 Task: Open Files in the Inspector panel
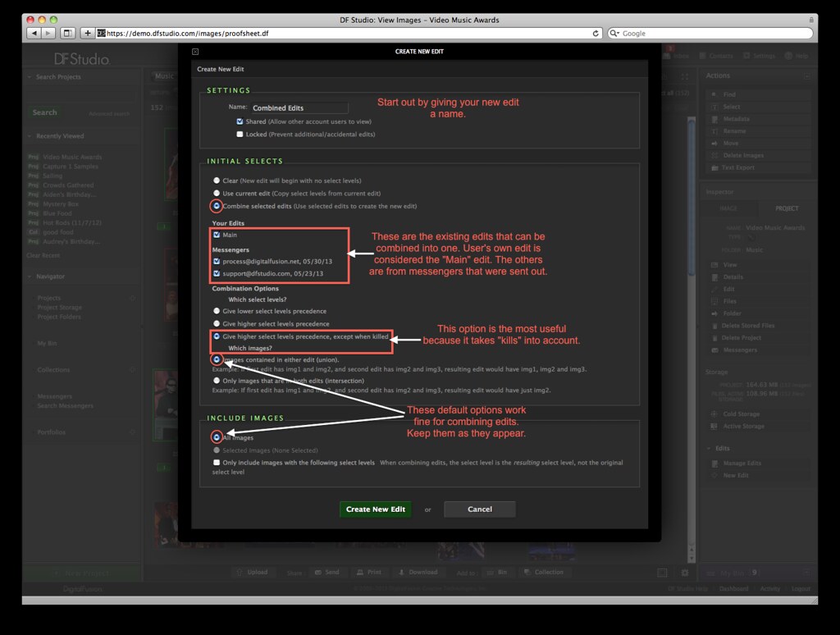[729, 301]
